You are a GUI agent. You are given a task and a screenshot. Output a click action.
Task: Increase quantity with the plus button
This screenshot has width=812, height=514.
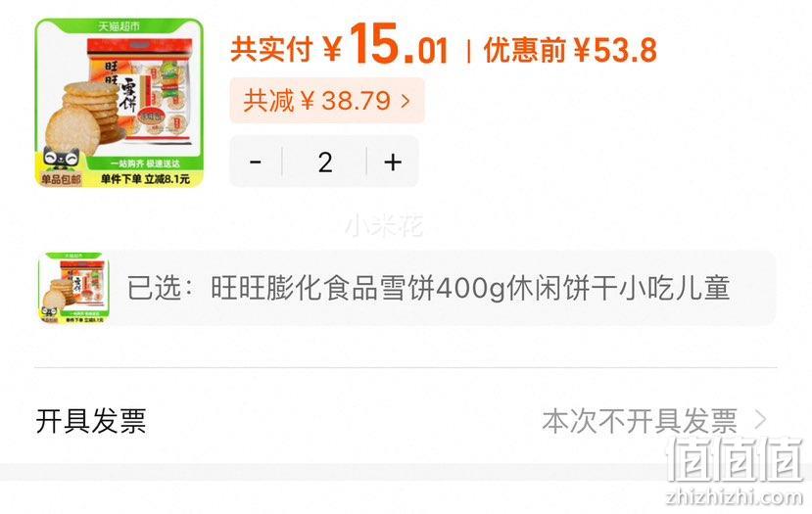click(x=393, y=162)
